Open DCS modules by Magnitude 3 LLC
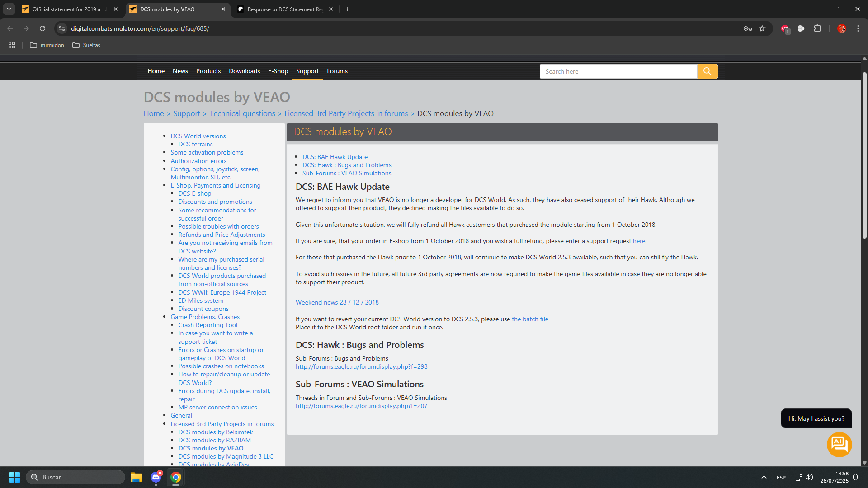This screenshot has height=488, width=868. click(x=226, y=456)
